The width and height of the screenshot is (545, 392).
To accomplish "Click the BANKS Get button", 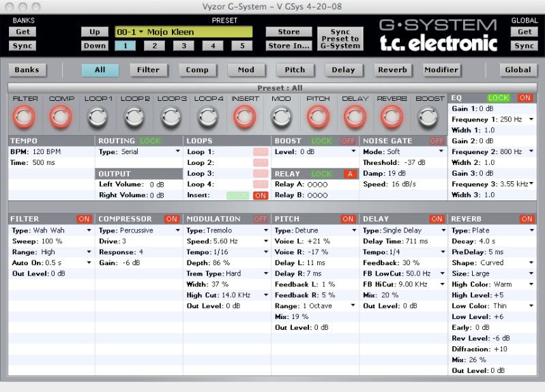I will 23,32.
